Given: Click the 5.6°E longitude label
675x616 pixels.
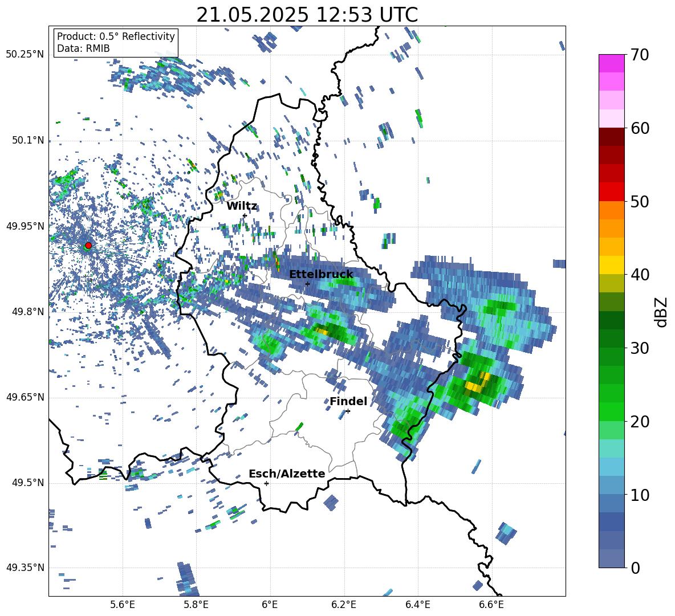Looking at the screenshot, I should pos(123,605).
